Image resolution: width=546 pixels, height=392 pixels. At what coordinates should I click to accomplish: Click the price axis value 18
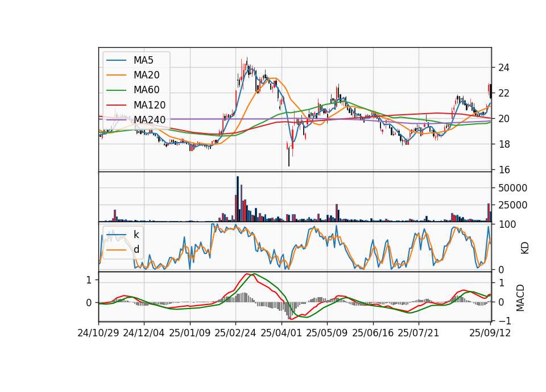(503, 144)
